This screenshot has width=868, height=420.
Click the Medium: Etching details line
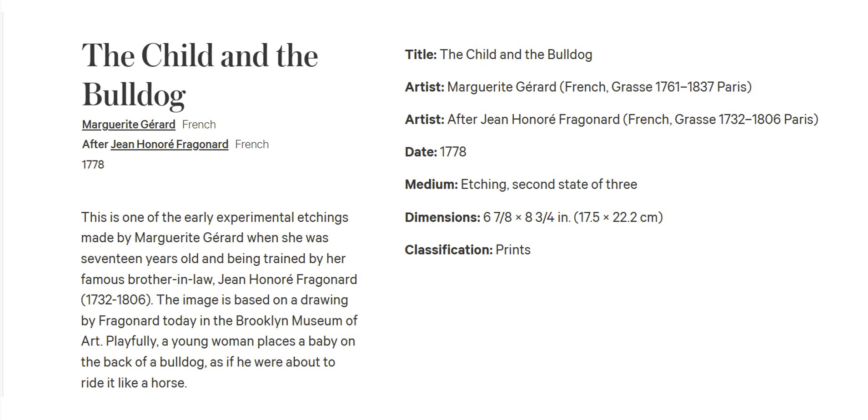point(521,185)
